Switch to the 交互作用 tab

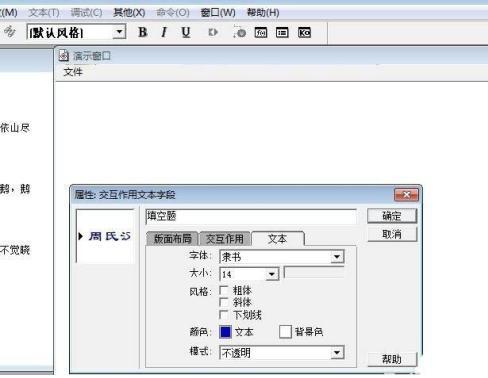pyautogui.click(x=224, y=239)
